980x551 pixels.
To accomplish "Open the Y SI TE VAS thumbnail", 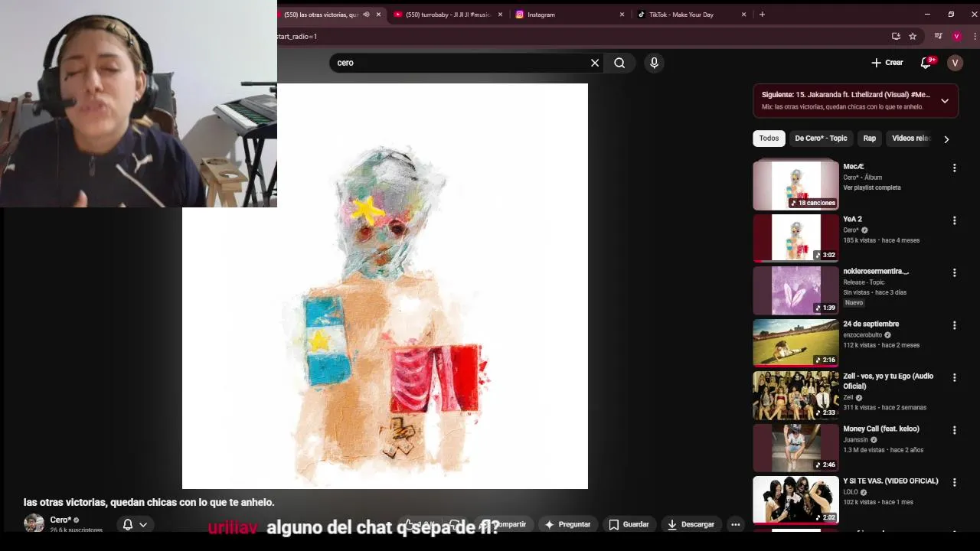I will click(x=795, y=500).
